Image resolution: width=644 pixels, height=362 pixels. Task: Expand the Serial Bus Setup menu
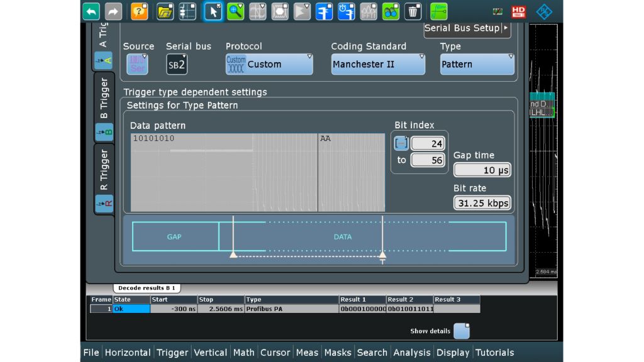tap(467, 28)
